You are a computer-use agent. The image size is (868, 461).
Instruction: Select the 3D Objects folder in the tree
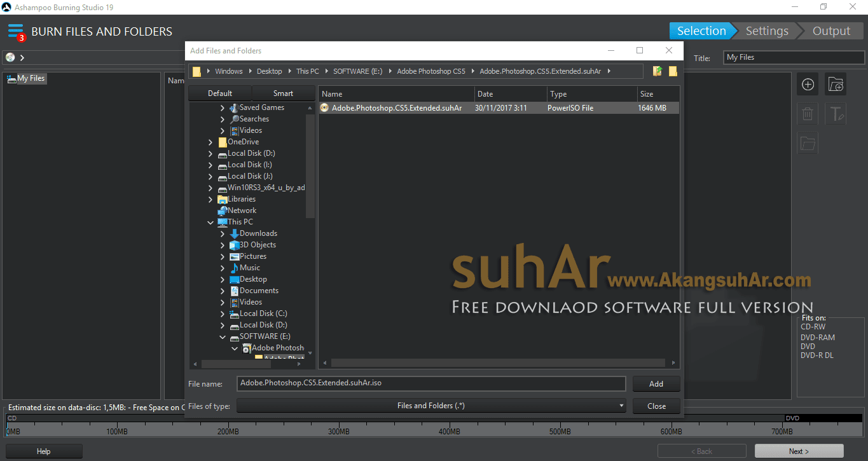pyautogui.click(x=258, y=245)
